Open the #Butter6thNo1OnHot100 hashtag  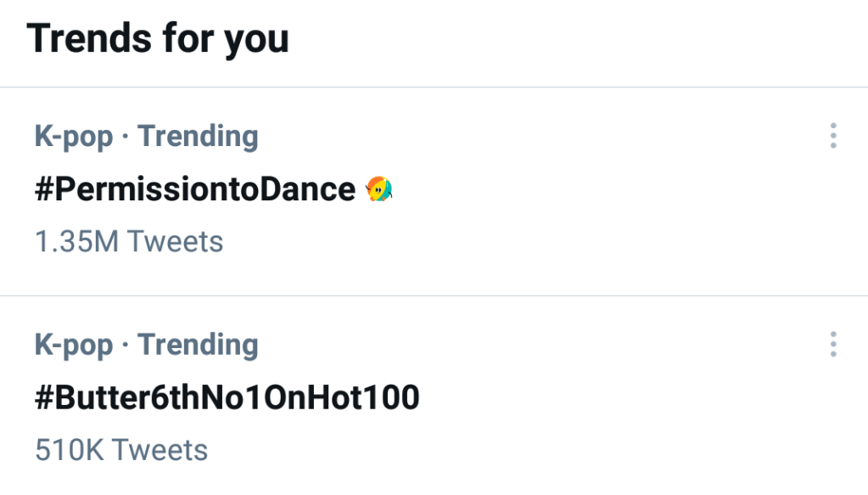coord(227,398)
